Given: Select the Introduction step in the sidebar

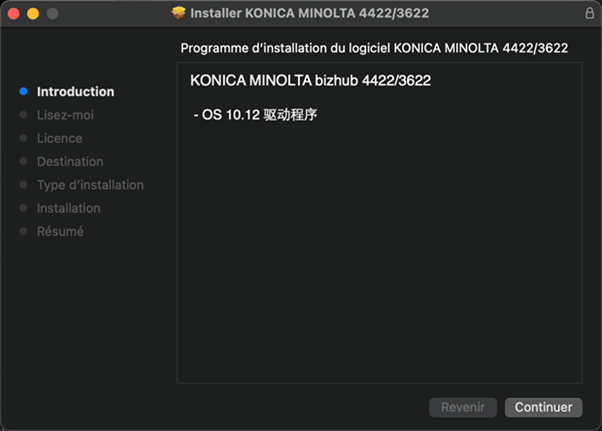Looking at the screenshot, I should pos(75,91).
